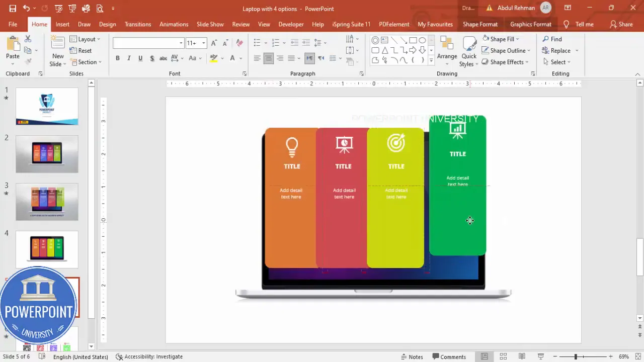
Task: Open the Quick Styles gallery
Action: pyautogui.click(x=469, y=52)
